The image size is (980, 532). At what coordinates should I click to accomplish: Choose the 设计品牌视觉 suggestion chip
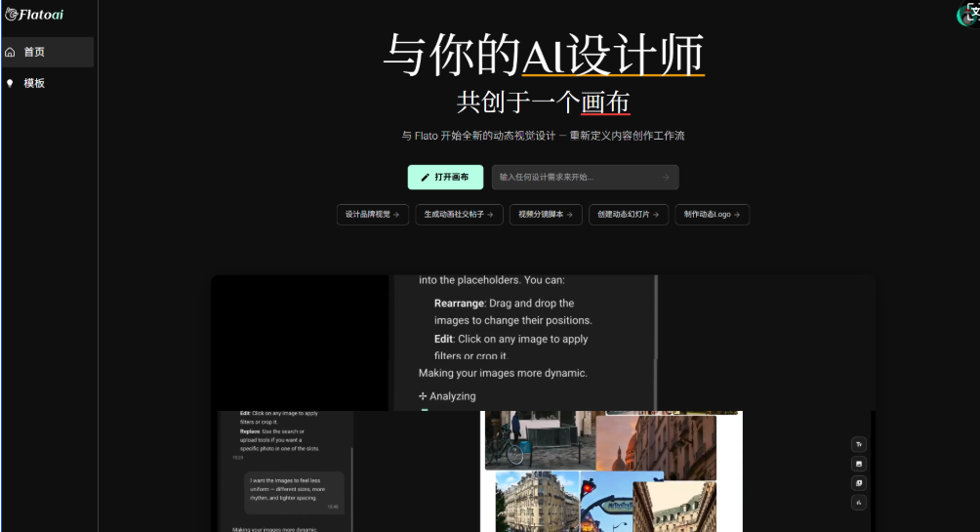[x=372, y=215]
